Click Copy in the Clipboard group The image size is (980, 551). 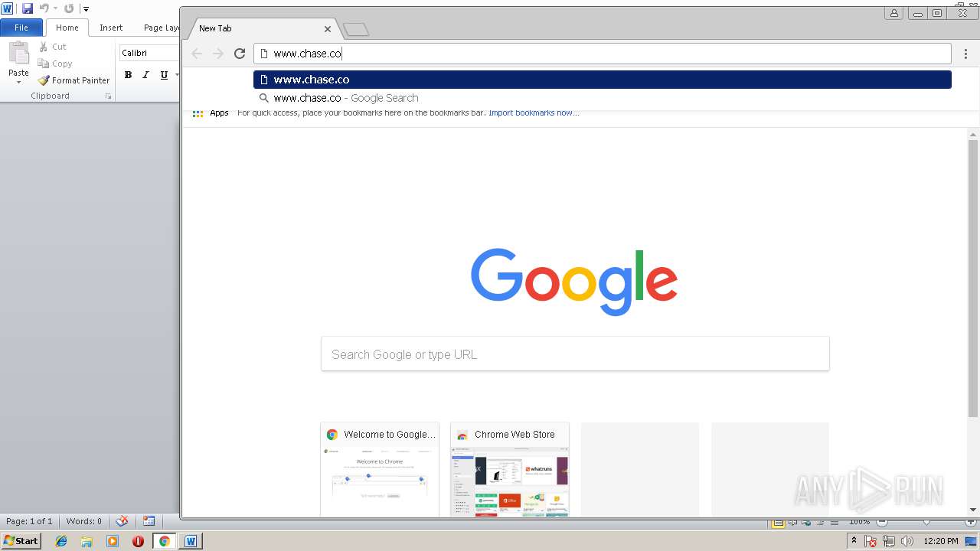coord(55,64)
